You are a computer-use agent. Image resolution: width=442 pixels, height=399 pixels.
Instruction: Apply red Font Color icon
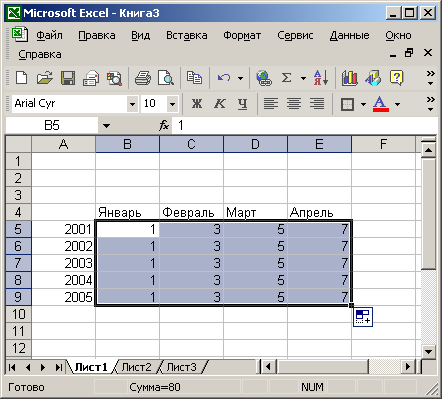(381, 104)
